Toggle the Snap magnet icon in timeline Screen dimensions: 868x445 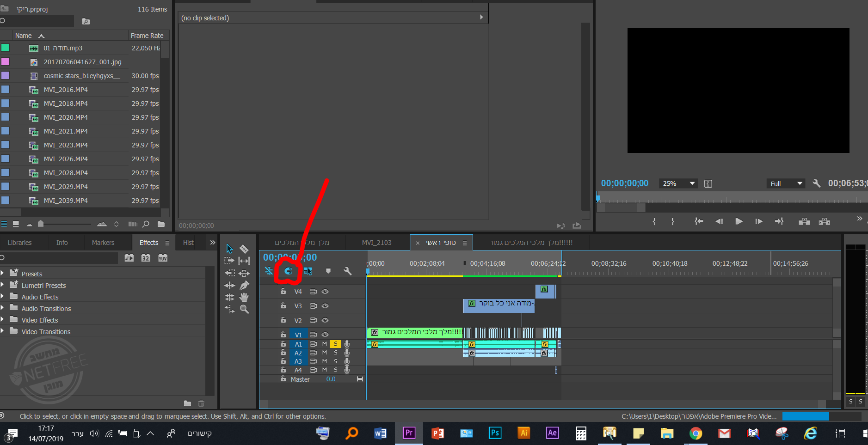click(x=288, y=271)
